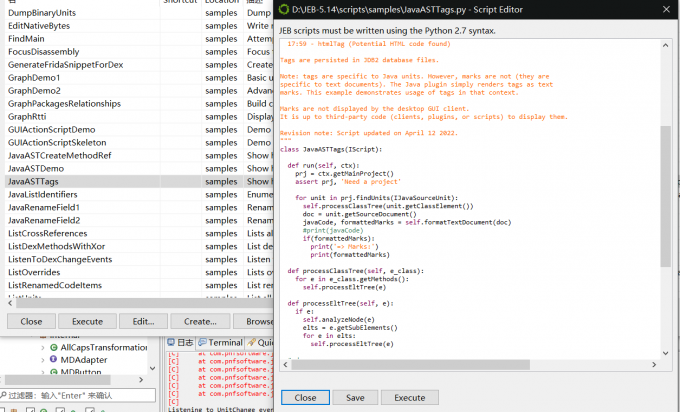This screenshot has height=412, width=680.
Task: Open the 日志 log tab
Action: (181, 343)
